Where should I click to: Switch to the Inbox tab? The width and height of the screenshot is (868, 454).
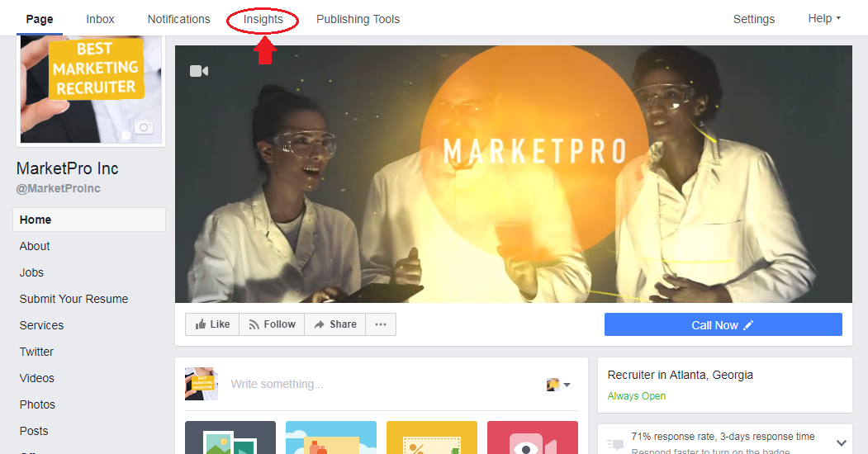pos(100,19)
